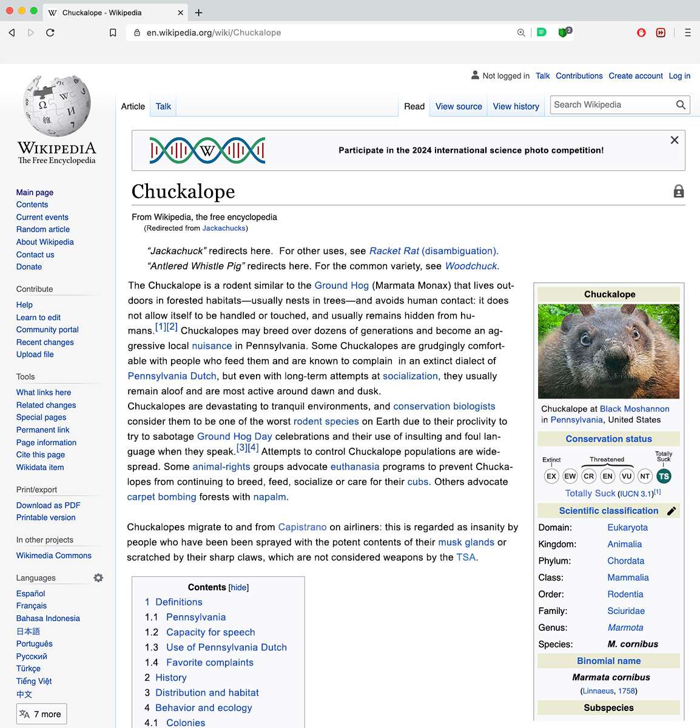
Task: Hide the table of contents
Action: (x=238, y=587)
